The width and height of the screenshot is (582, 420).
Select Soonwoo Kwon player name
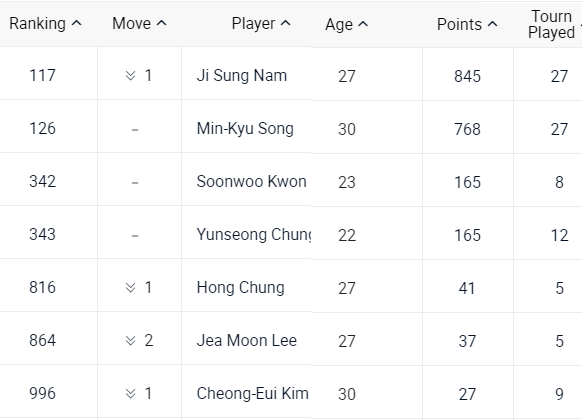coord(251,182)
